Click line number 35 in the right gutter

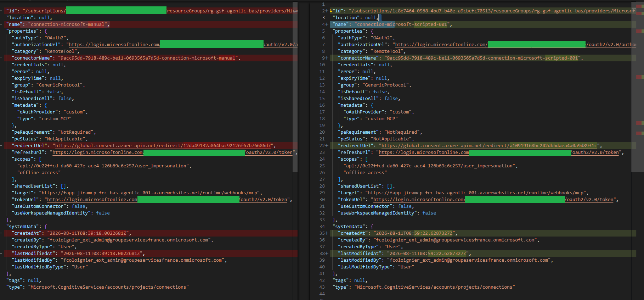(x=322, y=233)
